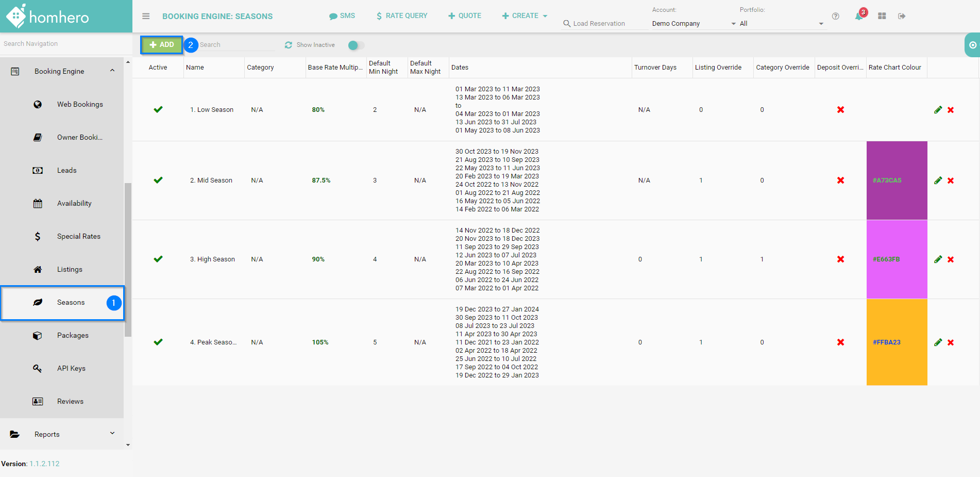This screenshot has height=477, width=980.
Task: Open the help question mark icon
Action: [x=836, y=17]
